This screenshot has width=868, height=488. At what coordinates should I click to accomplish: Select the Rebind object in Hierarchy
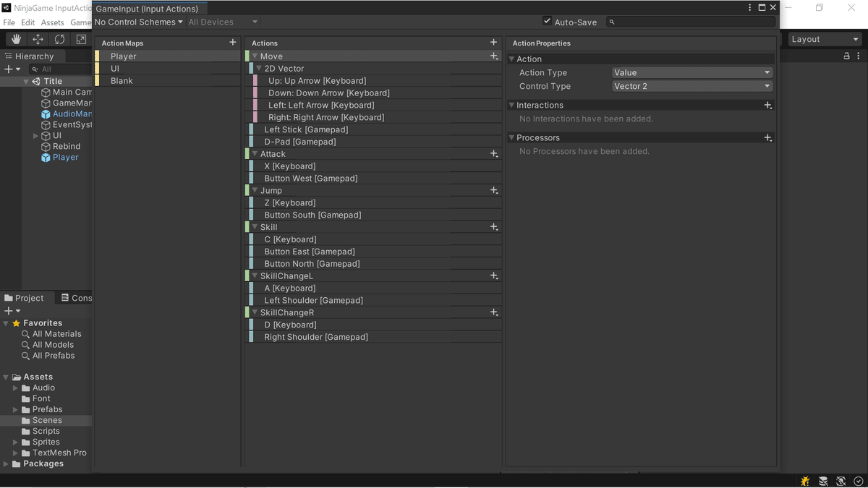(x=66, y=146)
